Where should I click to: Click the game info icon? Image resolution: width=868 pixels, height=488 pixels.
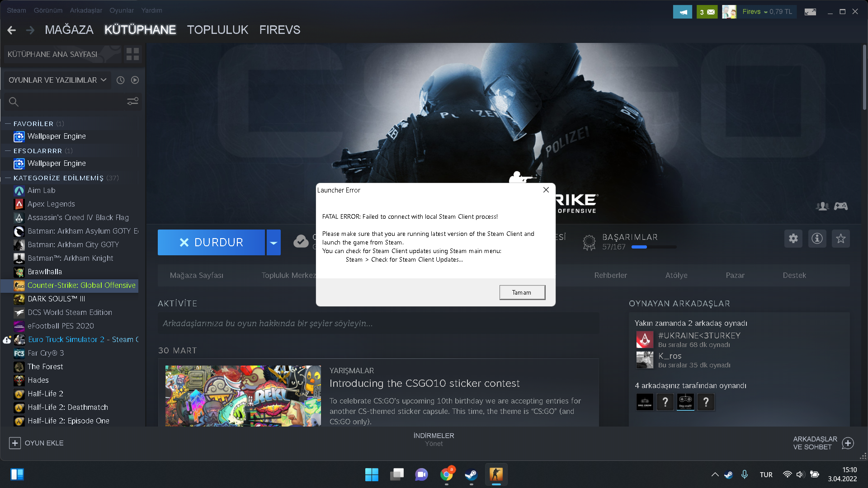click(x=817, y=239)
